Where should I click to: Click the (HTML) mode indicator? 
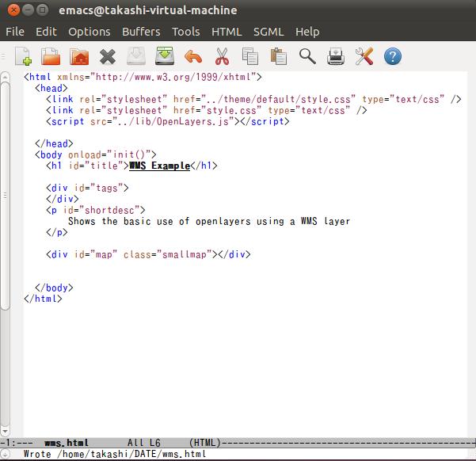pyautogui.click(x=205, y=443)
